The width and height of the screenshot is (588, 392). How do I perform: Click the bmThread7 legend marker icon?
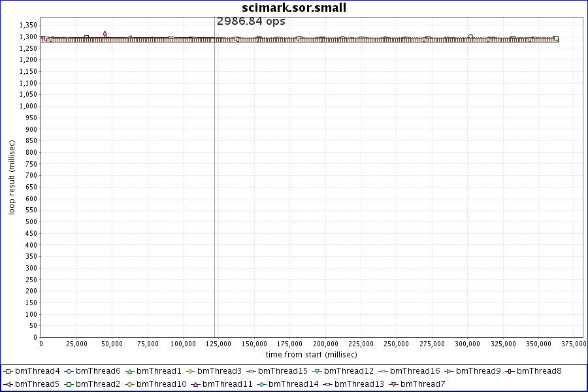(393, 384)
